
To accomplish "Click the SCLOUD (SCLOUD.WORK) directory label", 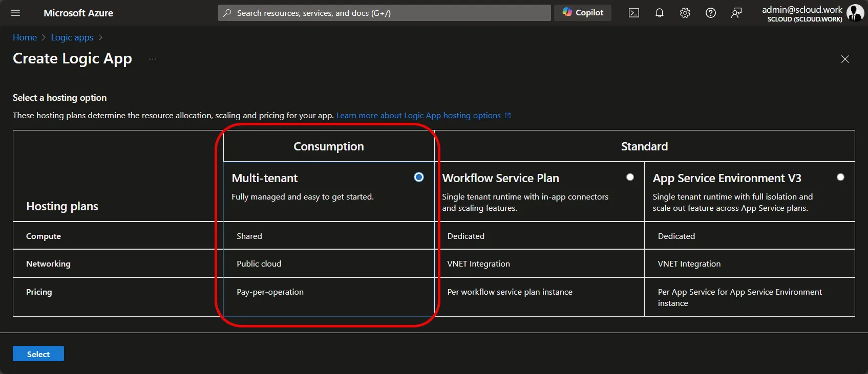I will 805,19.
